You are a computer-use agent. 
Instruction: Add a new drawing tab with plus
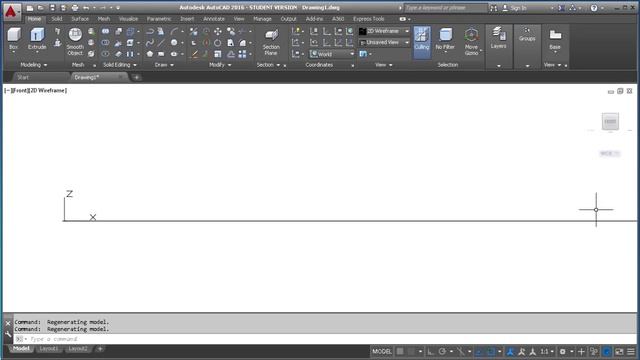coord(136,77)
